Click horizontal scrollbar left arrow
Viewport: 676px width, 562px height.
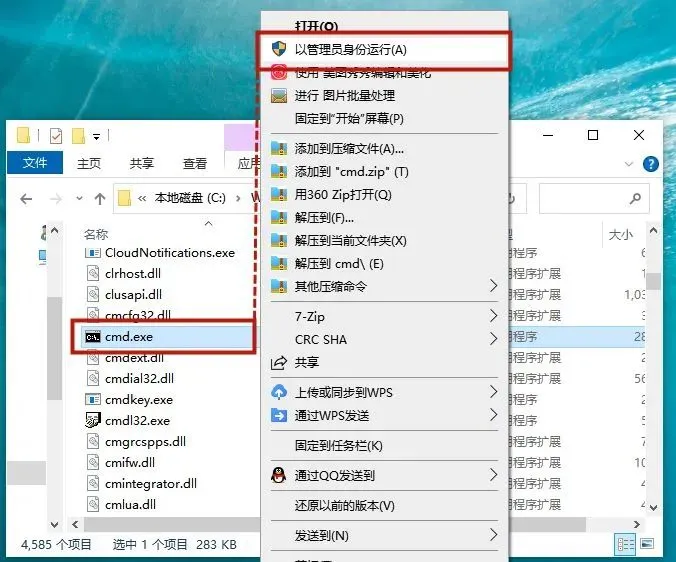pyautogui.click(x=75, y=525)
